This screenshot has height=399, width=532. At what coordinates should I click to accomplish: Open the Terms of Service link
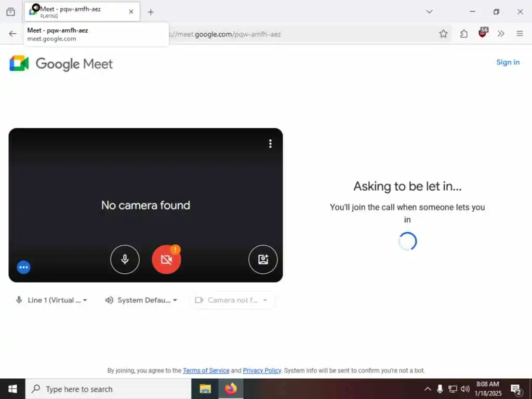click(x=206, y=370)
